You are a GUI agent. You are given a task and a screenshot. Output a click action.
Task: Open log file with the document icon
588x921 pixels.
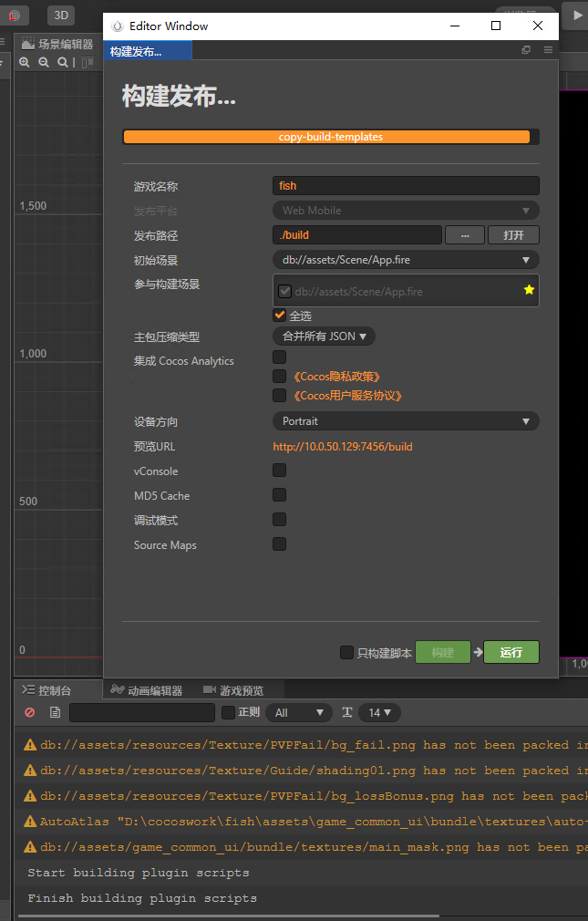(x=55, y=712)
